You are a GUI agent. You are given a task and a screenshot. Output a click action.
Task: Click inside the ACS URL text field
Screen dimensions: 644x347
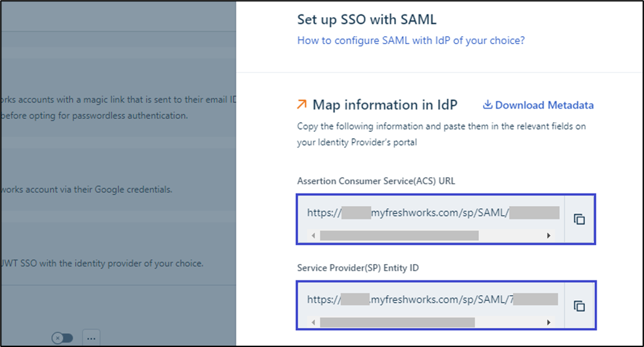[431, 213]
